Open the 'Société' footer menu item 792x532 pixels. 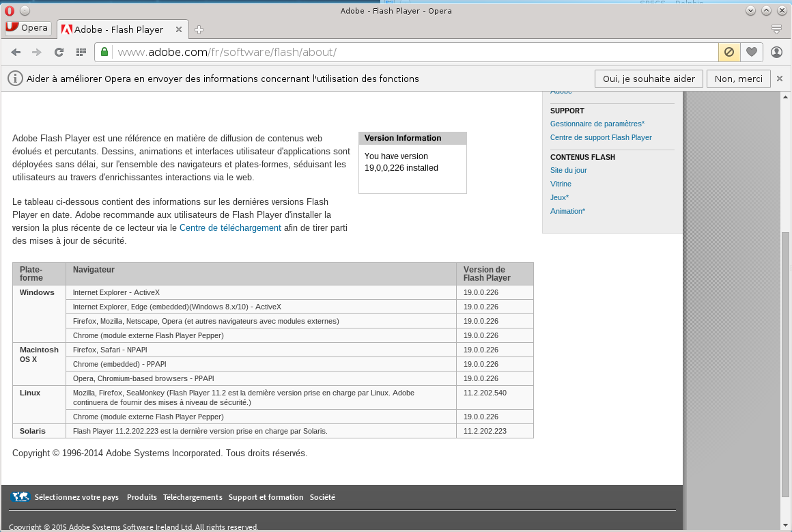click(x=323, y=497)
